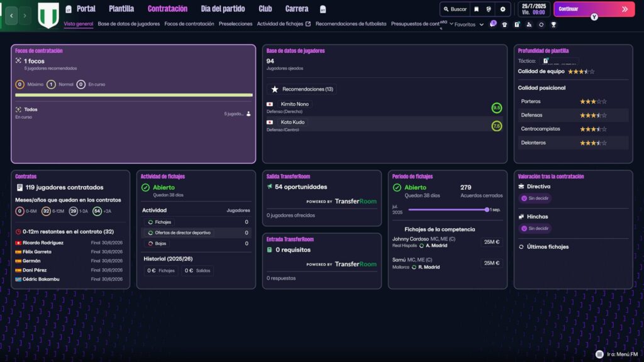Click the external link icon on Actividad de fichajes

pos(308,24)
